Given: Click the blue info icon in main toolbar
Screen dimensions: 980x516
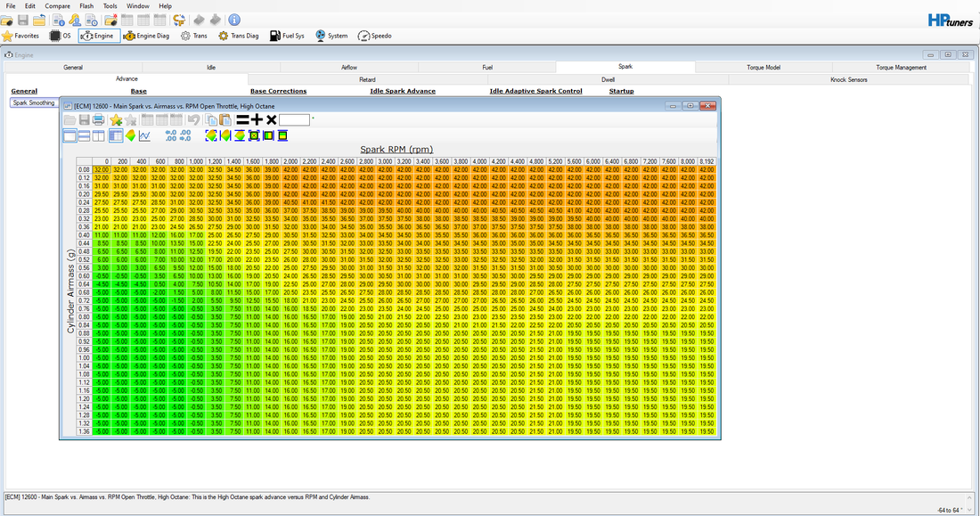Looking at the screenshot, I should point(233,20).
